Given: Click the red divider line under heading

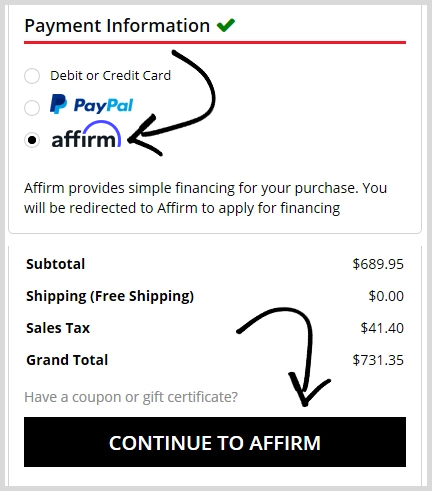Looking at the screenshot, I should coord(215,42).
